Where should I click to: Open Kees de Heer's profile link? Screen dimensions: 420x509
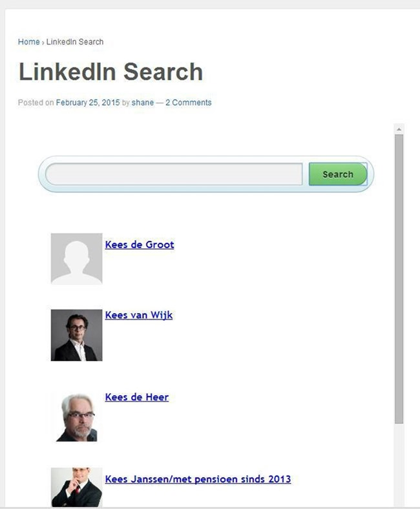tap(137, 397)
